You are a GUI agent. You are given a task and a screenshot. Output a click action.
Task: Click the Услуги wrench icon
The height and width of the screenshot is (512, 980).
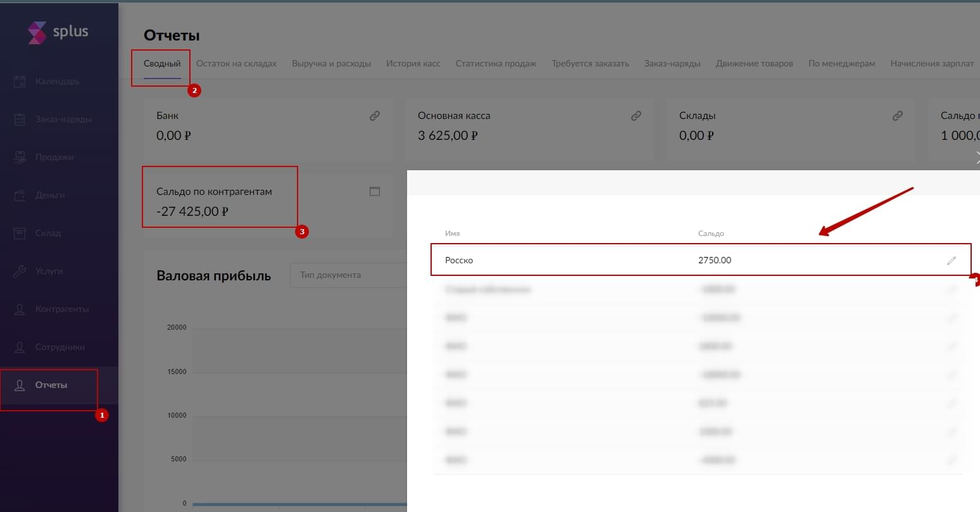[x=20, y=271]
